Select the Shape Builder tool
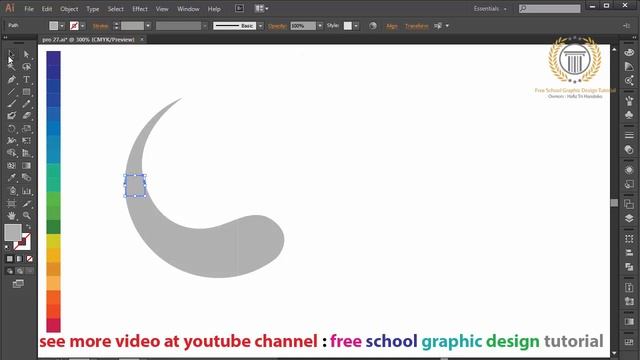Screen dimensions: 640x360 [x=11, y=153]
